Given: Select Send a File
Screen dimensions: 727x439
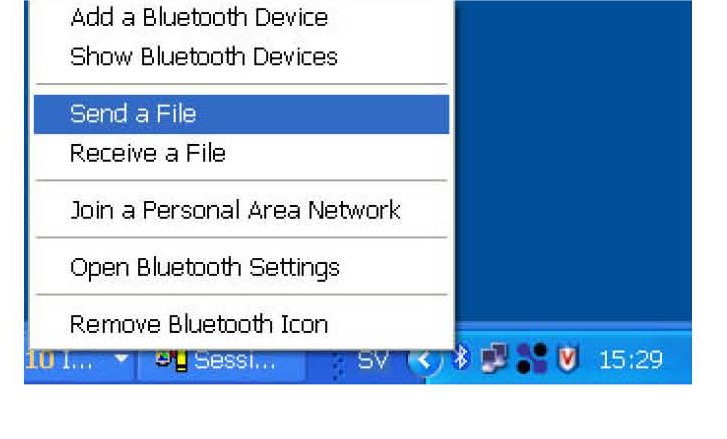Looking at the screenshot, I should [242, 114].
